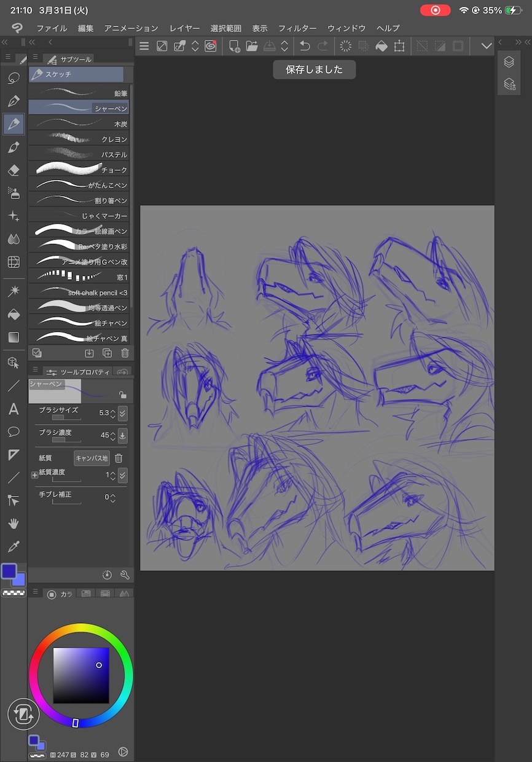Open the レイヤー menu
The width and height of the screenshot is (532, 762).
(185, 28)
